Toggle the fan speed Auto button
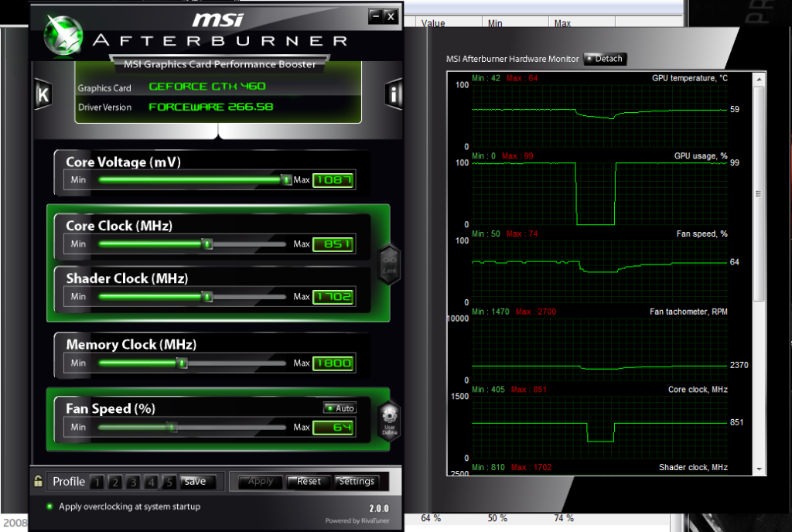792x532 pixels. coord(340,408)
